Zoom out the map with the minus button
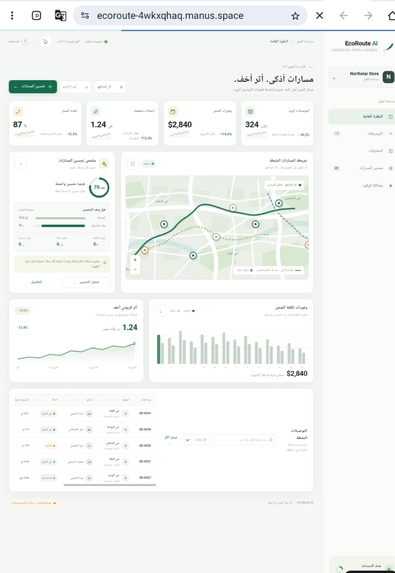395x573 pixels. (x=135, y=270)
